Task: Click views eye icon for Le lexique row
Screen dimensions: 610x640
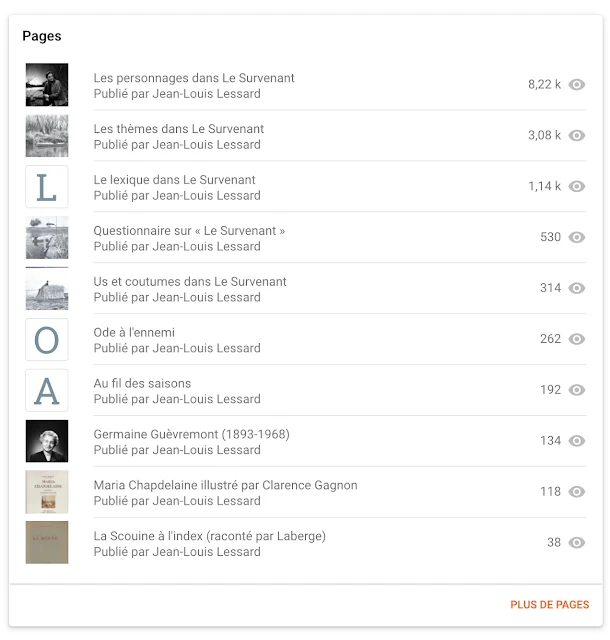Action: coord(576,187)
